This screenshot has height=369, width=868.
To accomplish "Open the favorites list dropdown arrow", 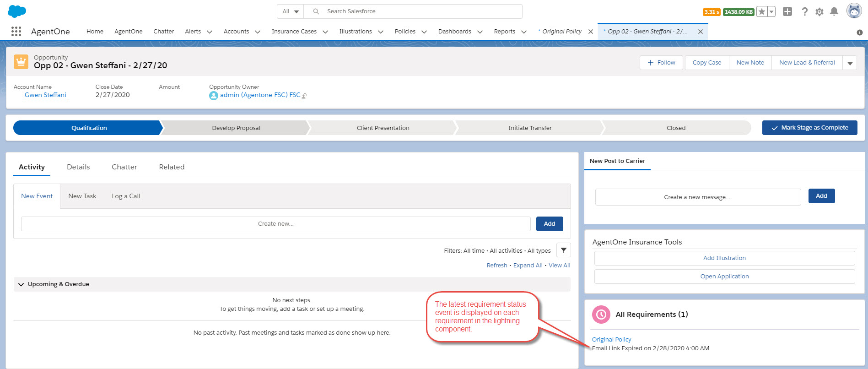I will [x=771, y=12].
